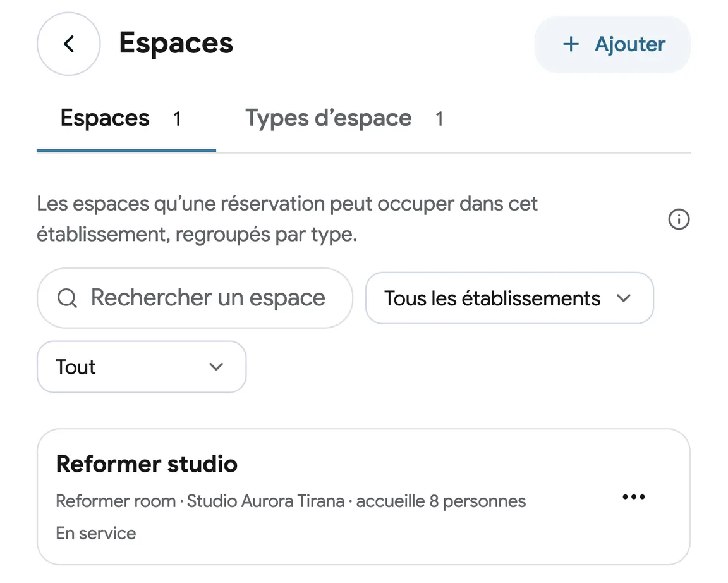
Task: Open the Tout filter dropdown
Action: pyautogui.click(x=142, y=367)
